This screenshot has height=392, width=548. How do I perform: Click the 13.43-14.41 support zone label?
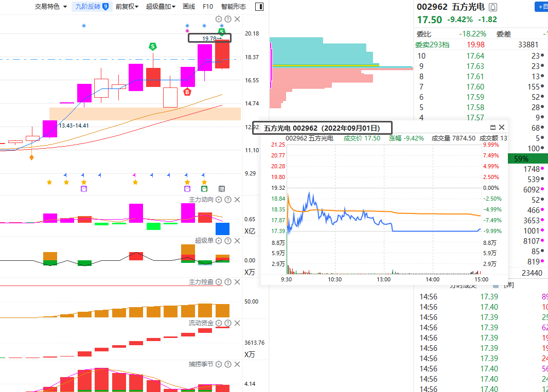pos(74,126)
